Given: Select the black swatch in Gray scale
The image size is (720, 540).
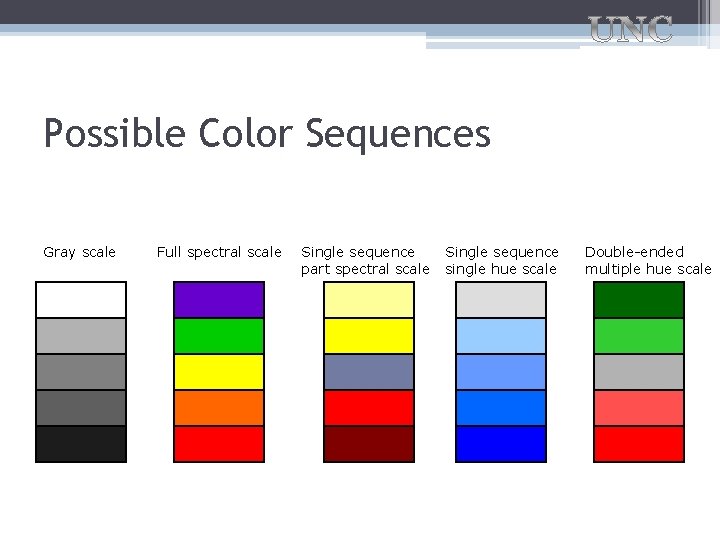Looking at the screenshot, I should click(81, 444).
